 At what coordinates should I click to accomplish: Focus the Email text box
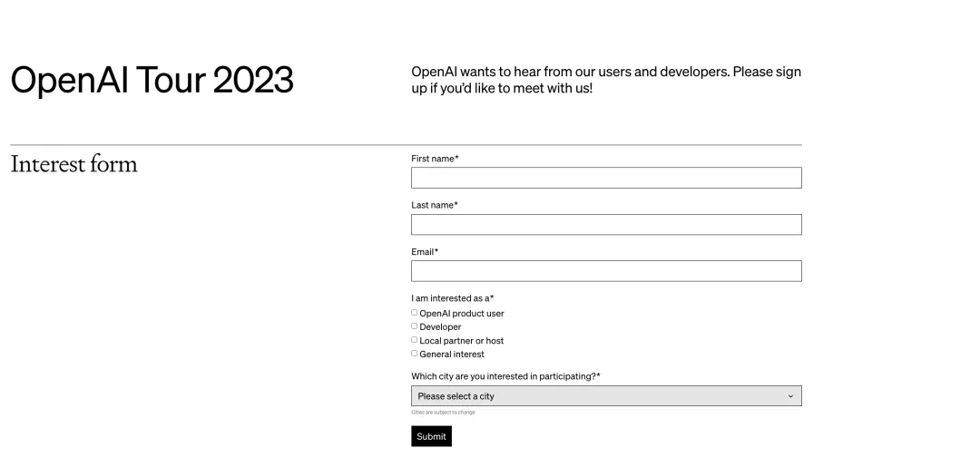pyautogui.click(x=606, y=271)
